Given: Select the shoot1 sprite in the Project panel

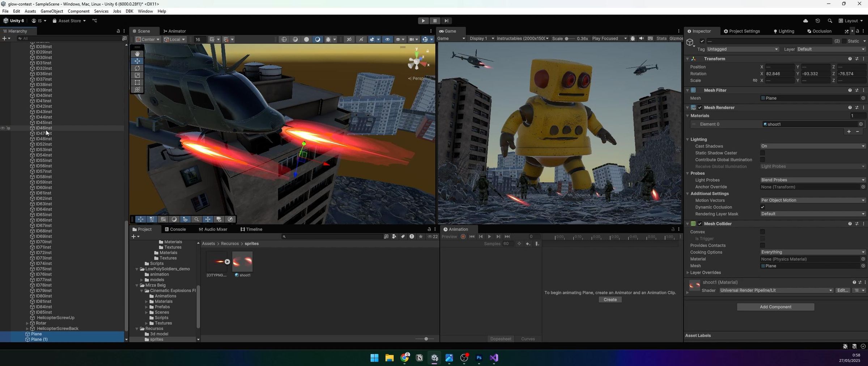Looking at the screenshot, I should [x=242, y=261].
